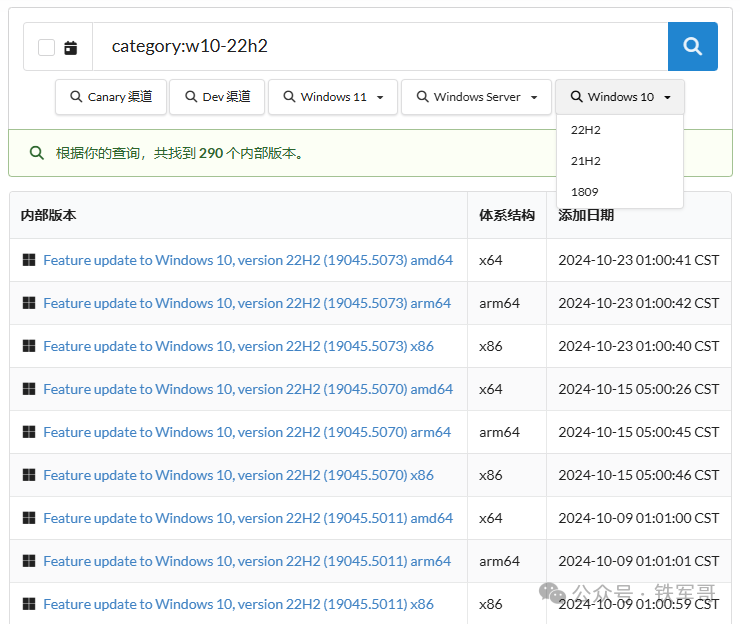Open Feature update 22H2 (19045.5070) arm64 link
740x624 pixels.
click(247, 432)
